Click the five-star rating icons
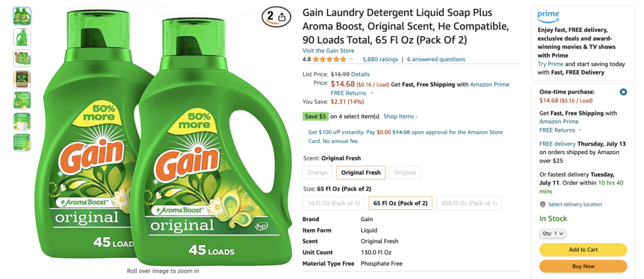Screen dimensions: 644x279 (x=330, y=59)
